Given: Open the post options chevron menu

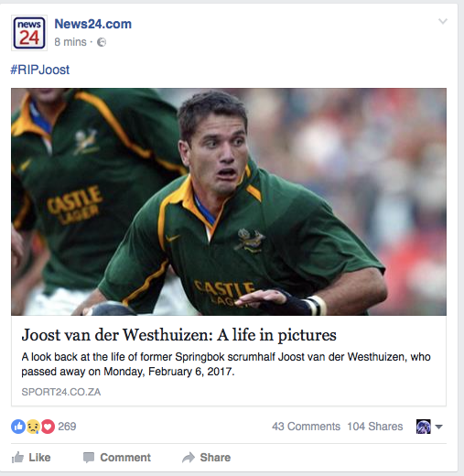Looking at the screenshot, I should coord(443,21).
